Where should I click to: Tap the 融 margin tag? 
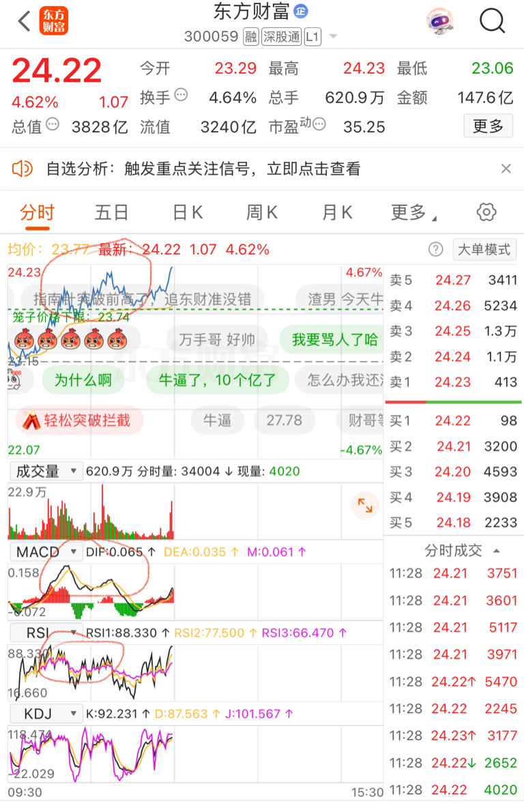(x=251, y=37)
